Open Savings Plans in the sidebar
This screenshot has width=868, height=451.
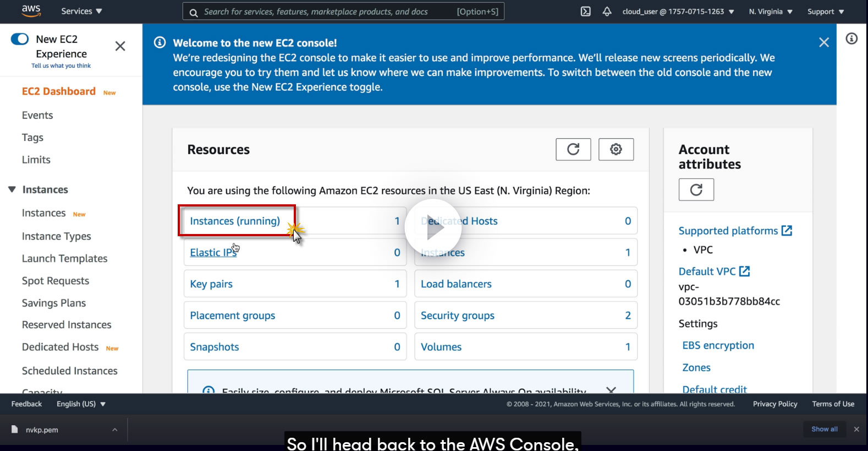click(54, 303)
